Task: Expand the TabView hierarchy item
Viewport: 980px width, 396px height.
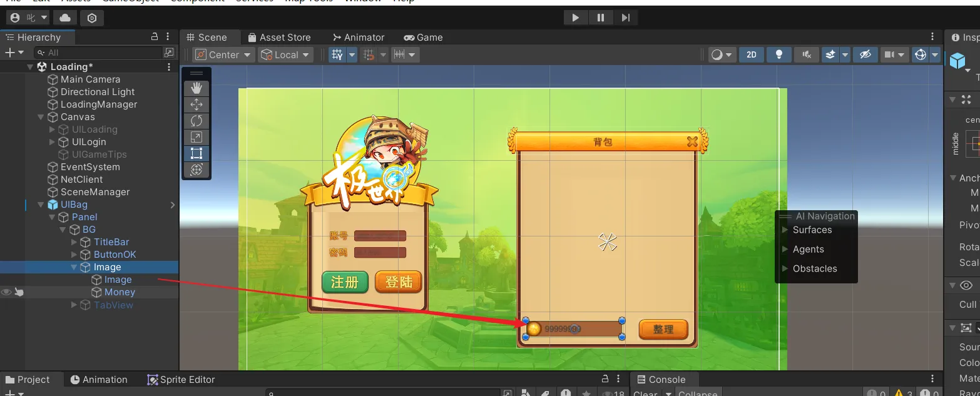Action: coord(74,305)
